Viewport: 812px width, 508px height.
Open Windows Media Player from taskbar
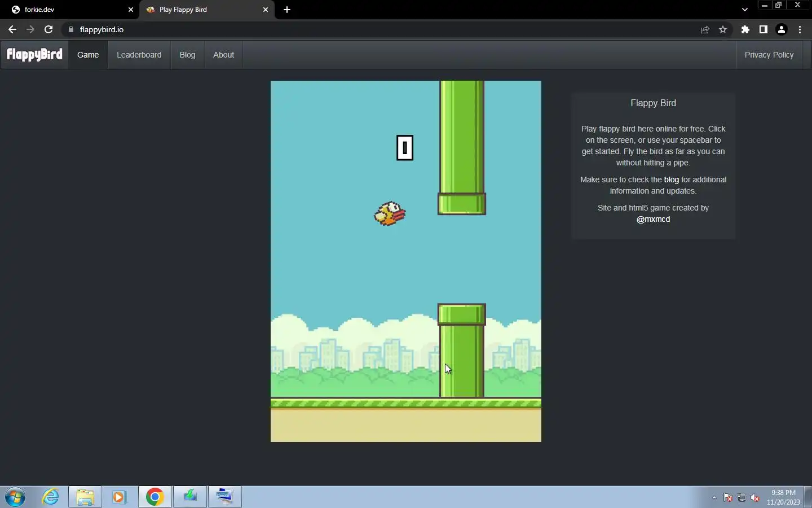coord(119,497)
